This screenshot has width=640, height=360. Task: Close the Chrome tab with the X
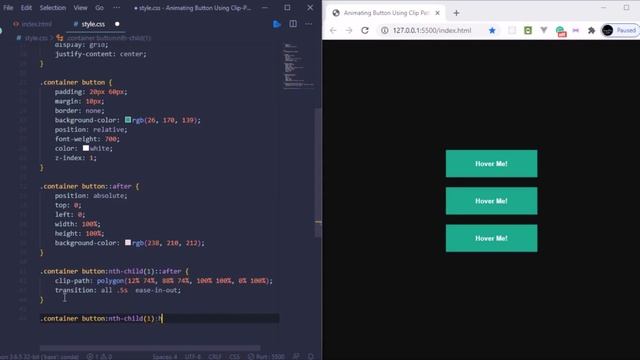coord(438,13)
